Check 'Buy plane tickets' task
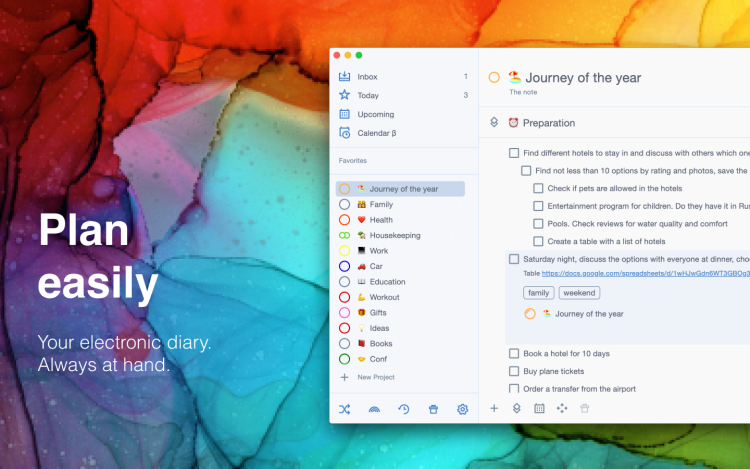Screen dimensions: 750x469 point(514,371)
